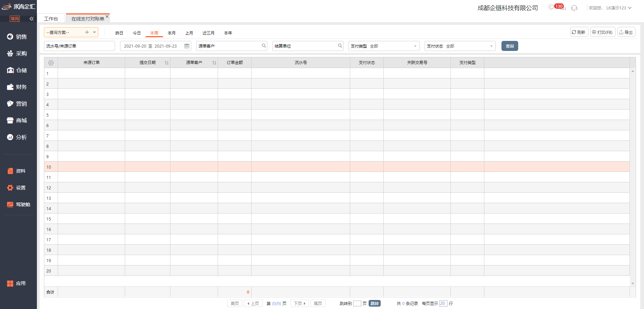Click the 流水号/来源订单 input field
The image size is (644, 309).
coord(79,46)
